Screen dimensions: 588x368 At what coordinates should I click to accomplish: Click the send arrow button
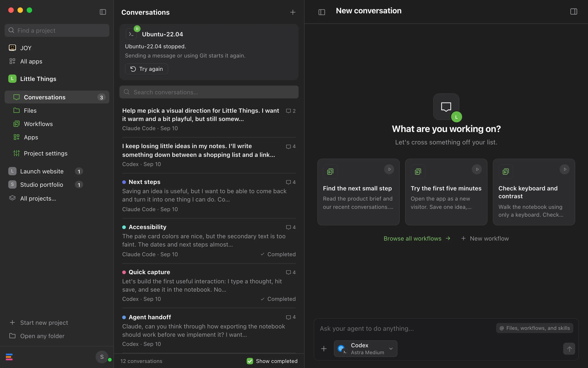point(569,349)
